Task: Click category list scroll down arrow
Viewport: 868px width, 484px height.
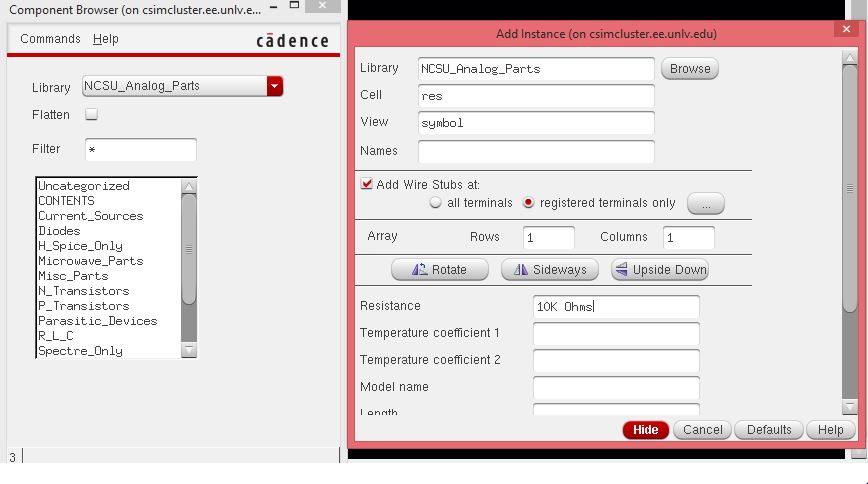Action: point(189,350)
